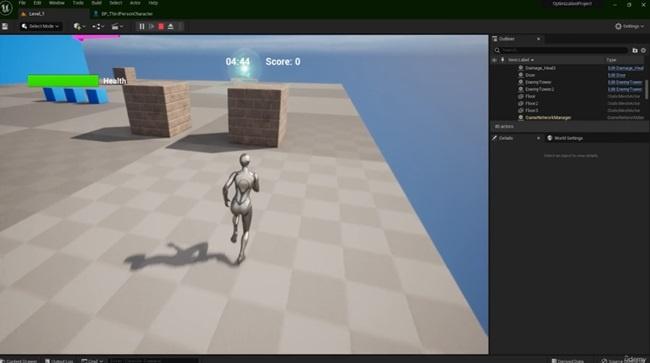
Task: Click Edit EnemyTower link in EnemyTower2 row
Action: pos(625,89)
